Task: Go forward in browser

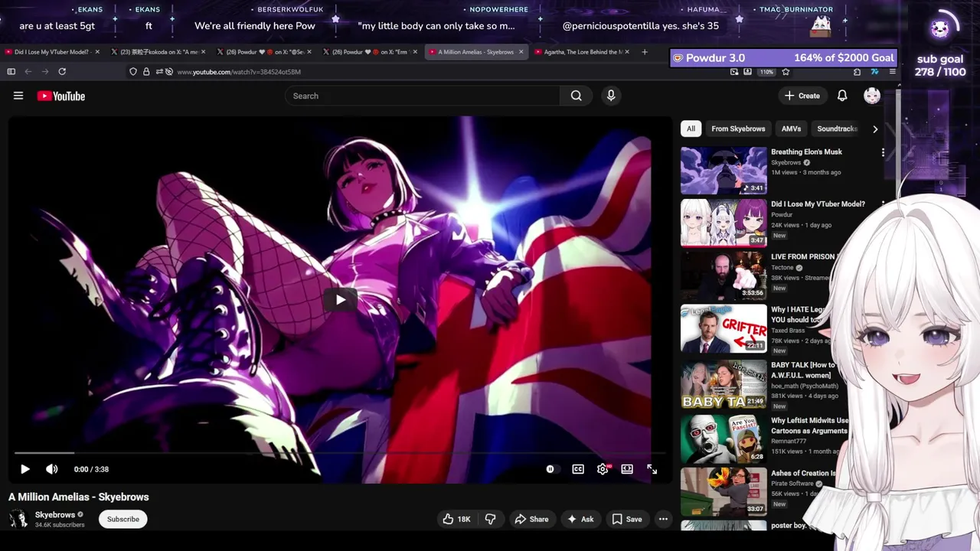Action: pos(45,71)
